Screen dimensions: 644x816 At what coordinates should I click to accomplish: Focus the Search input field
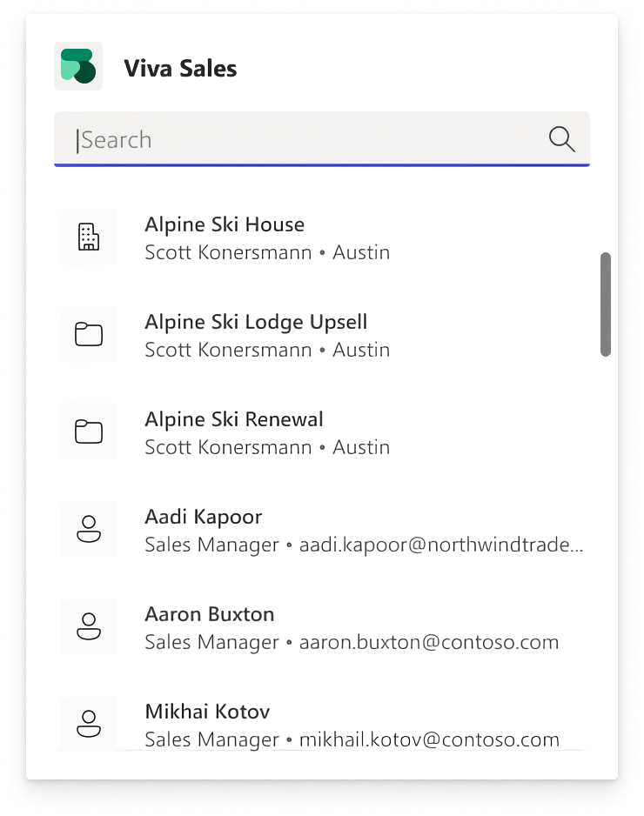[x=322, y=139]
